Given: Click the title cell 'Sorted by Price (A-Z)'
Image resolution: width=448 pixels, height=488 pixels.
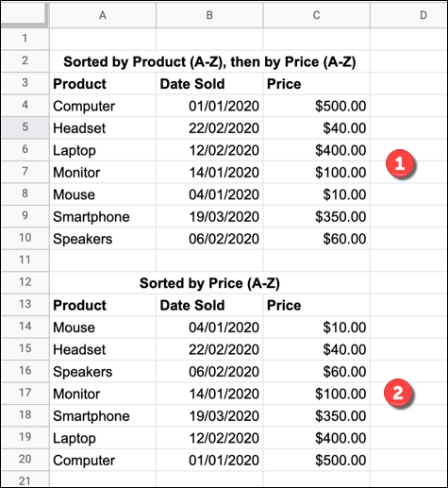Looking at the screenshot, I should tap(209, 283).
